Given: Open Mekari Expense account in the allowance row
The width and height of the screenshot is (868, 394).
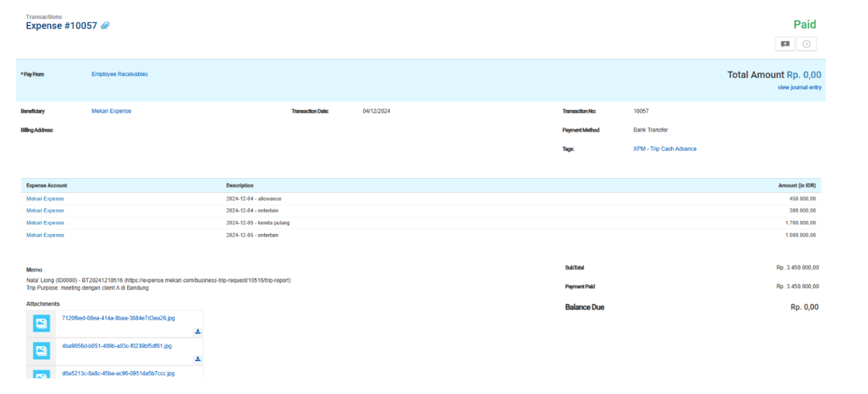Looking at the screenshot, I should (x=45, y=199).
